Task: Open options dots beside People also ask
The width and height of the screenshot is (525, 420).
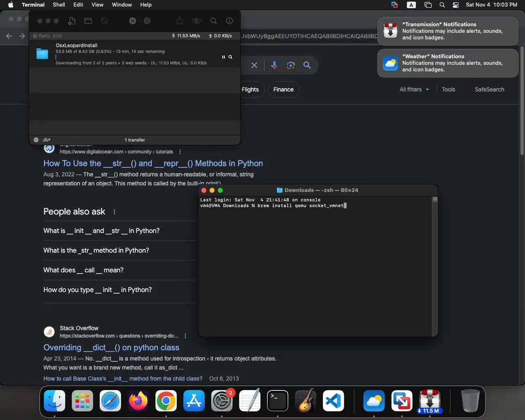Action: tap(114, 212)
